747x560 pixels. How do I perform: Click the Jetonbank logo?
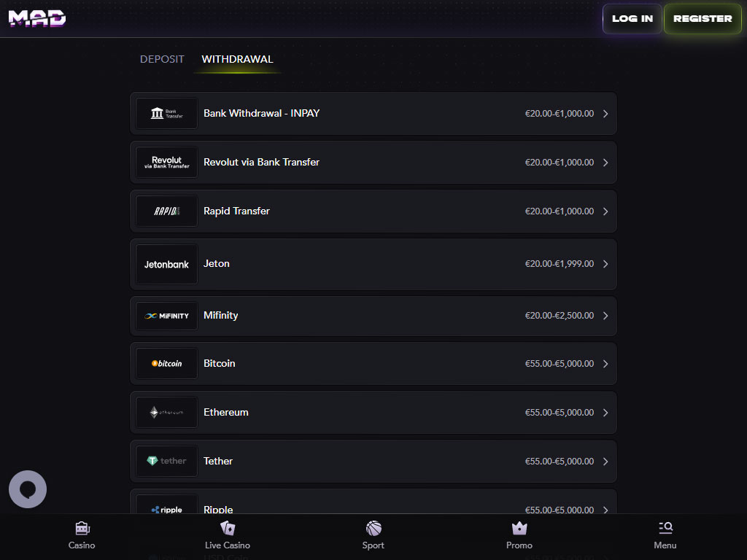166,264
